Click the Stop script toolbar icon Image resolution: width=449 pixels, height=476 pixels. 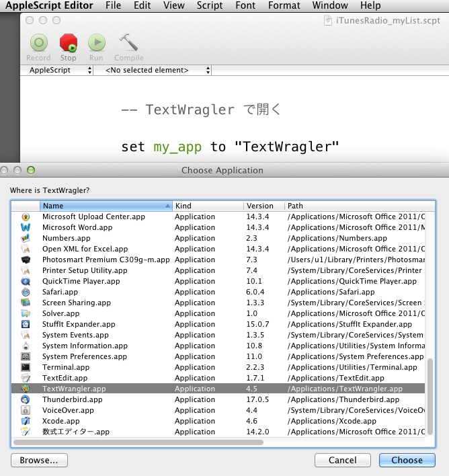click(x=68, y=44)
